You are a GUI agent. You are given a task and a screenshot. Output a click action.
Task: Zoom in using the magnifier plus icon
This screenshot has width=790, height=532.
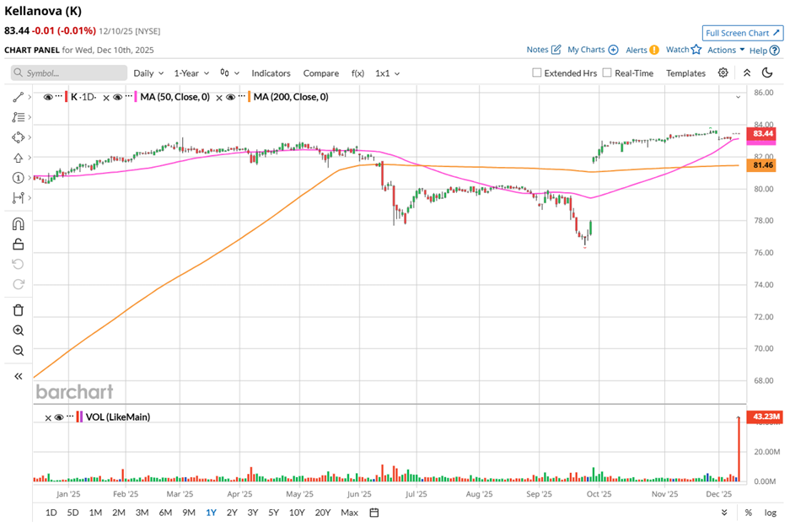click(19, 330)
